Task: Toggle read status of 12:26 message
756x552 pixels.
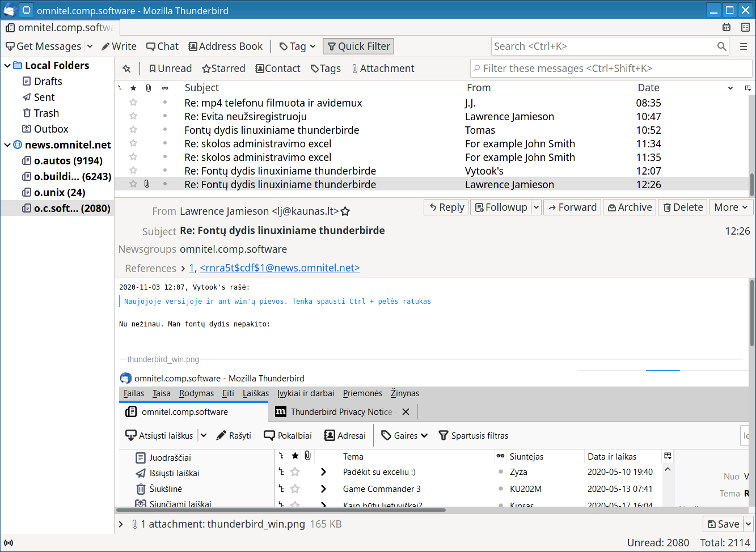Action: [165, 184]
